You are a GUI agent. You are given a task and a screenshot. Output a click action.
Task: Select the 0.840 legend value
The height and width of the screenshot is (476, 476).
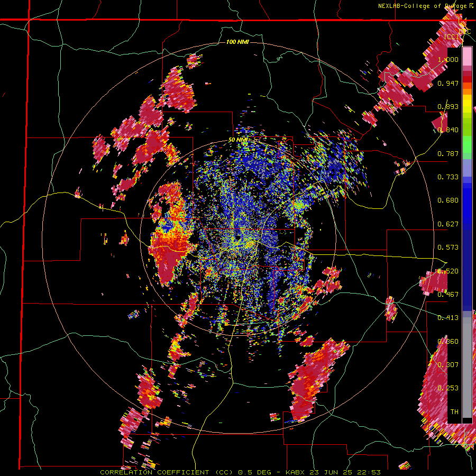tap(448, 130)
